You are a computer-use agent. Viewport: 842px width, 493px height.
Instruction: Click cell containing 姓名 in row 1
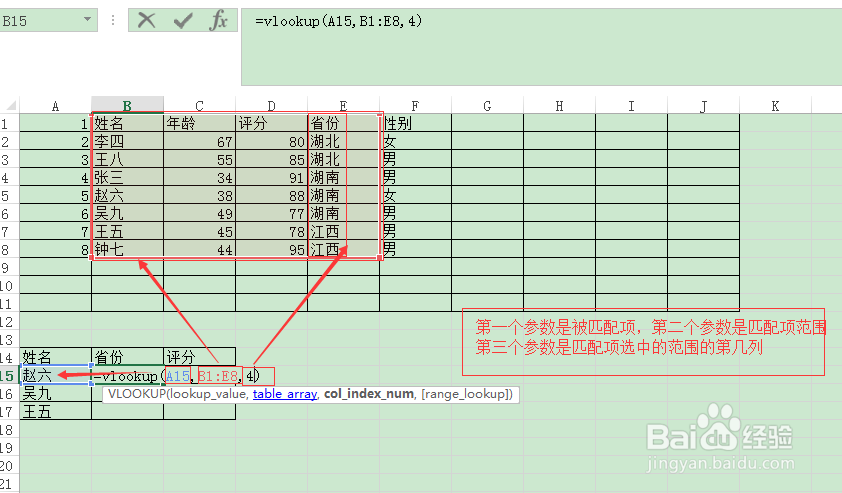[x=127, y=123]
